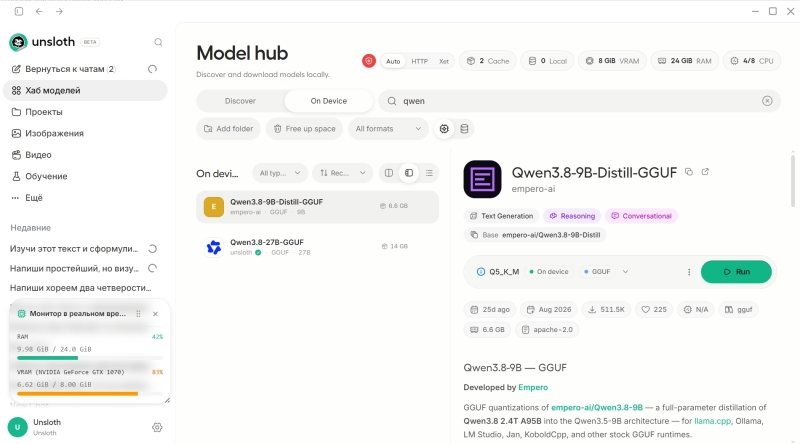Close the real-time monitor widget
Screen dimensions: 800x444
(x=155, y=314)
